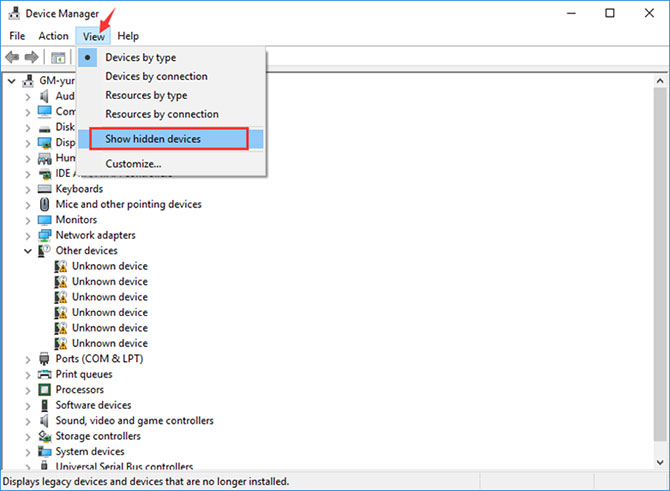Viewport: 670px width, 491px height.
Task: Open the Action menu
Action: [53, 36]
